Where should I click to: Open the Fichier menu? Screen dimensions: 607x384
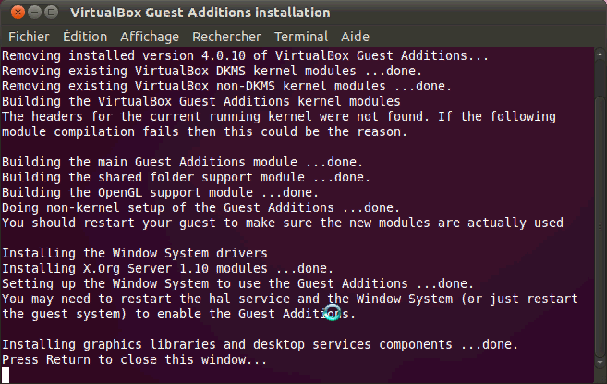[29, 36]
